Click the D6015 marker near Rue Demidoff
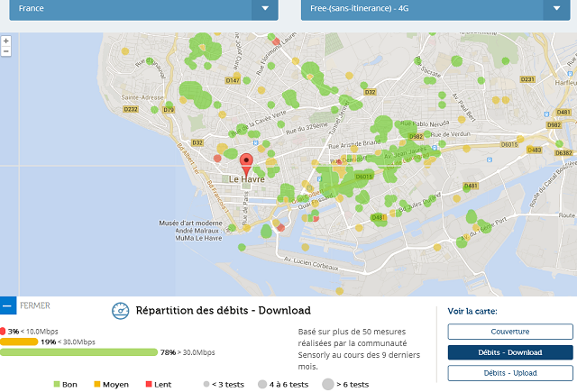 [x=364, y=177]
